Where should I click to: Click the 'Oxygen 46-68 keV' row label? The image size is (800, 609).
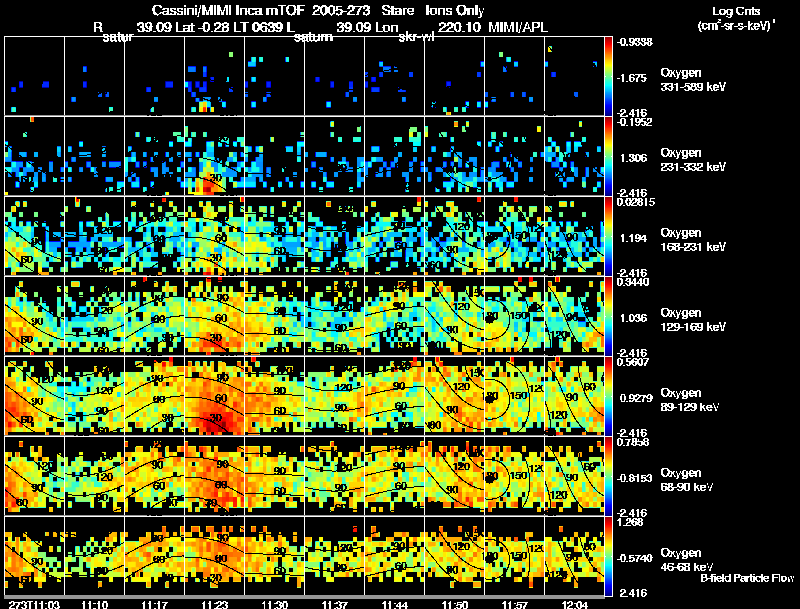(x=687, y=560)
